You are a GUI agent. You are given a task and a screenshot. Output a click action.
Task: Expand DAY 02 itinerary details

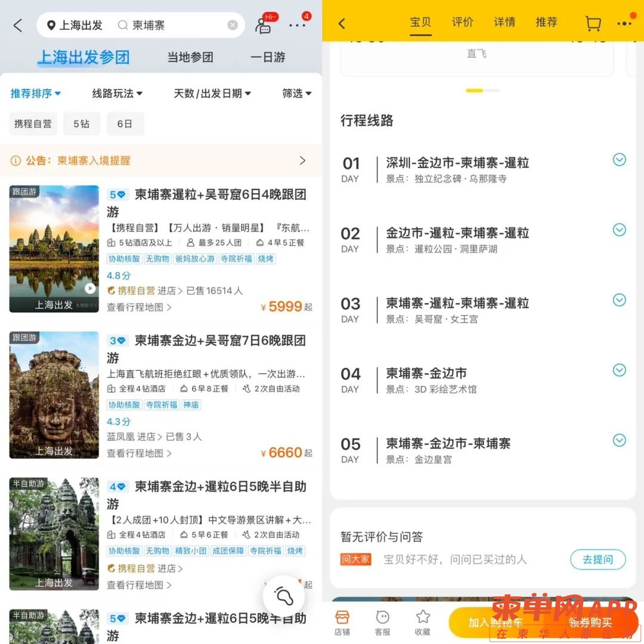620,230
